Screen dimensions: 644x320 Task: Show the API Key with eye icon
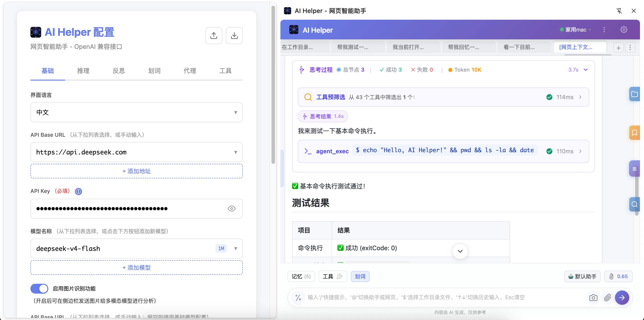point(231,208)
